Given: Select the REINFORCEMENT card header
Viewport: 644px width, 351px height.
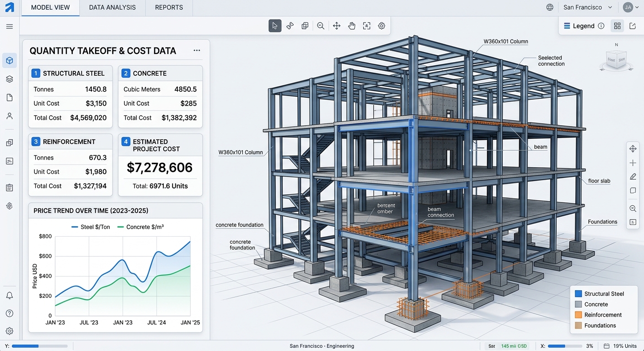Looking at the screenshot, I should coord(70,142).
